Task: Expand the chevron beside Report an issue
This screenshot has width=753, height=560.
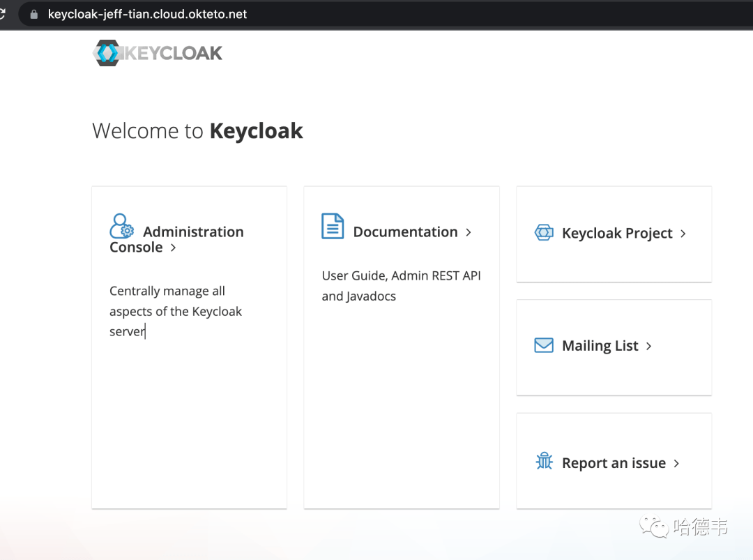Action: tap(676, 462)
